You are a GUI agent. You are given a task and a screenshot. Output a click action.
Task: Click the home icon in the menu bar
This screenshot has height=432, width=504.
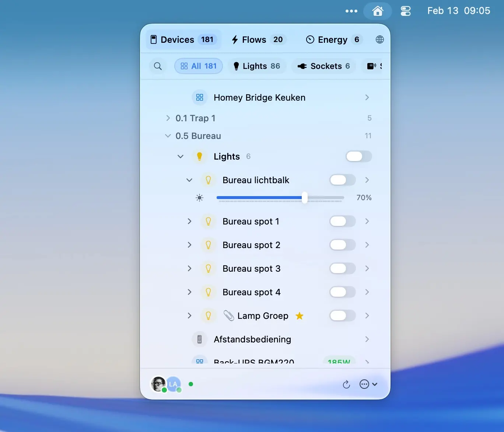click(378, 11)
